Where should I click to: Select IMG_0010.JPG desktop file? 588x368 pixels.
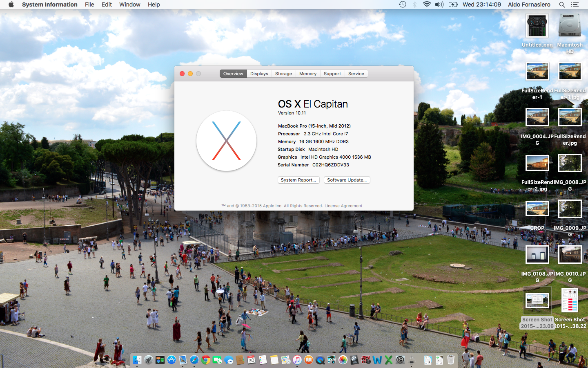pyautogui.click(x=570, y=264)
